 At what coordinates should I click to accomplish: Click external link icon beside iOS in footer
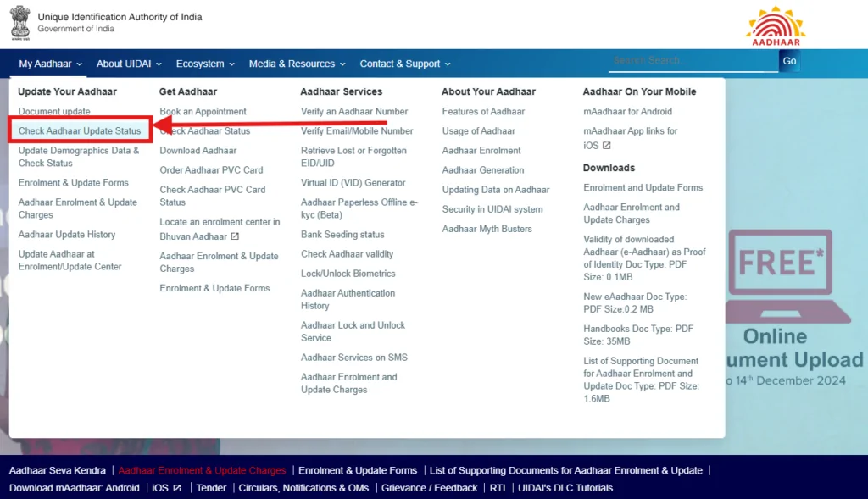(x=177, y=488)
